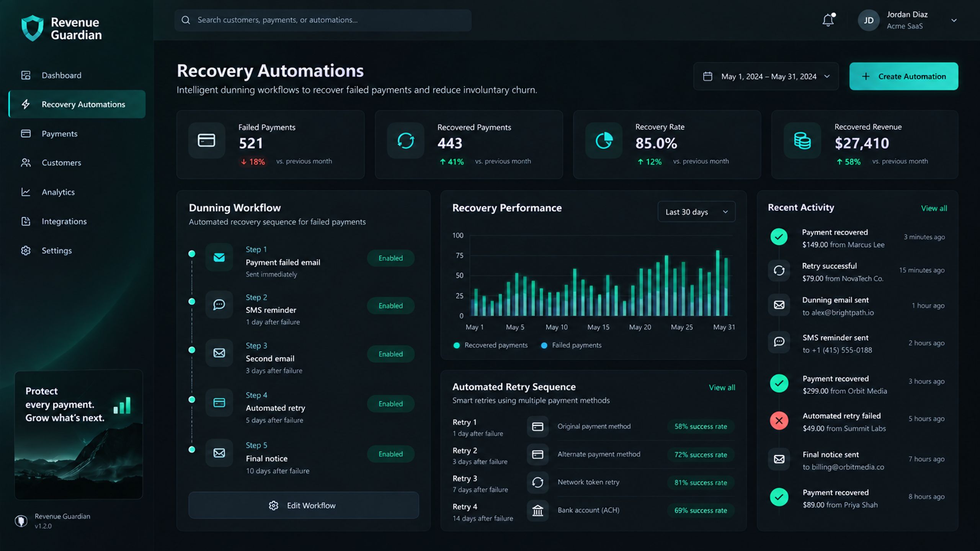Toggle Enabled status for Final notice

[390, 454]
